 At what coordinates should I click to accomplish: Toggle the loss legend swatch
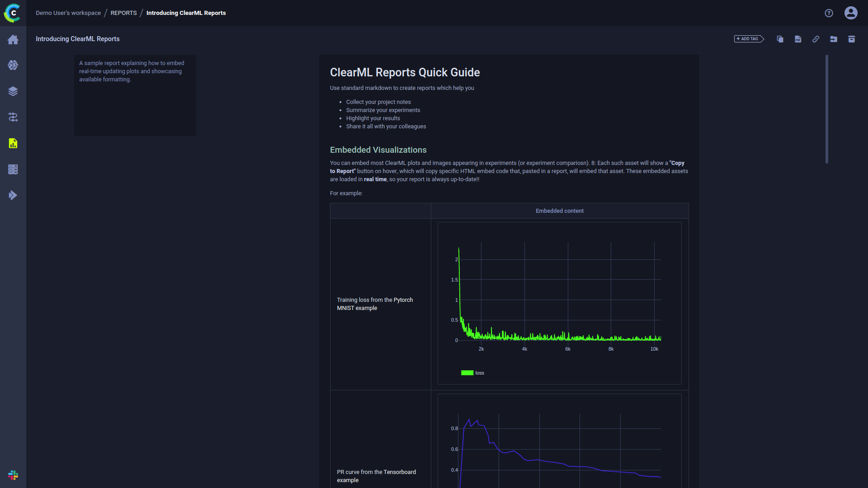click(x=467, y=373)
